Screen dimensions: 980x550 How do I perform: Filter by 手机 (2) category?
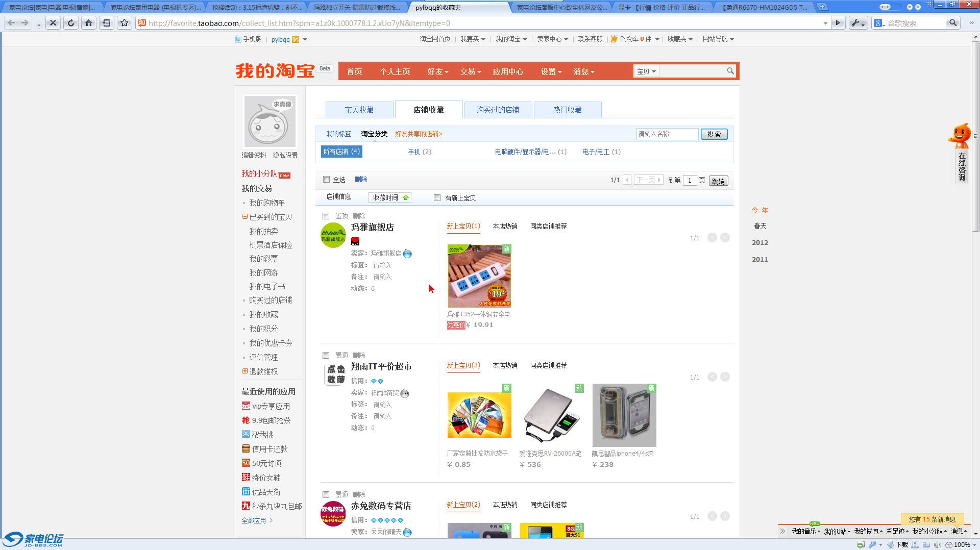click(420, 152)
